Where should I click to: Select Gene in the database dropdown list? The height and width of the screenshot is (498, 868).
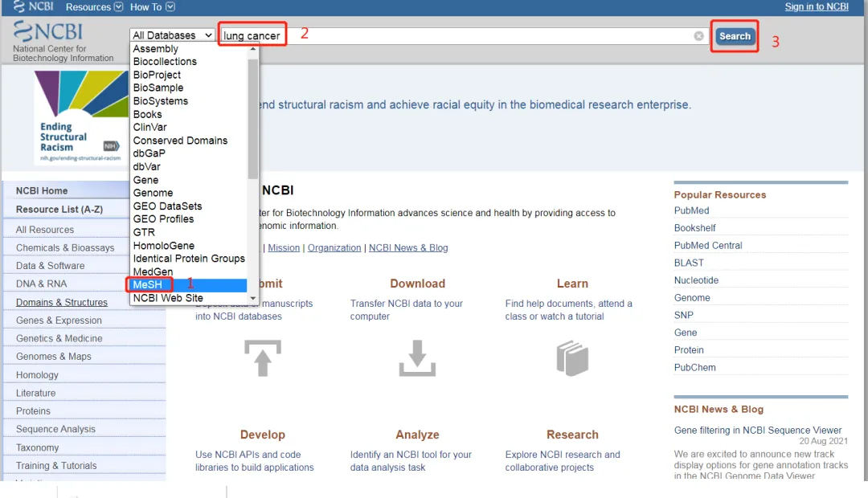[x=188, y=180]
